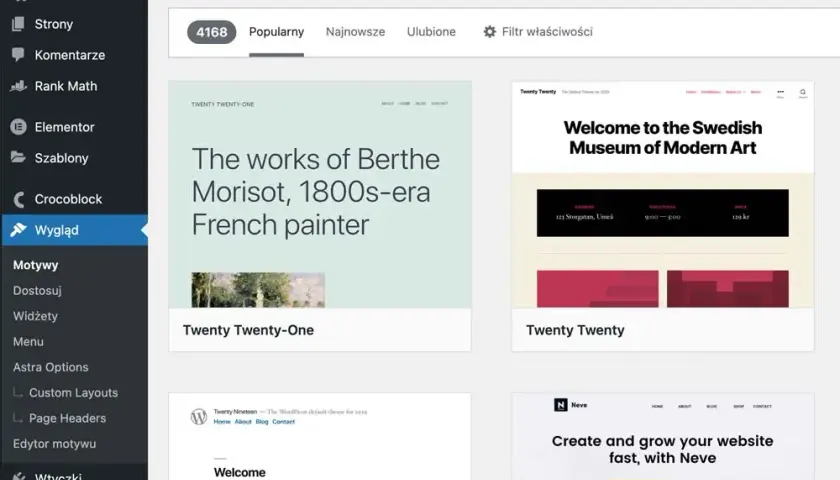Image resolution: width=840 pixels, height=480 pixels.
Task: Open the Rank Math menu item
Action: [75, 86]
